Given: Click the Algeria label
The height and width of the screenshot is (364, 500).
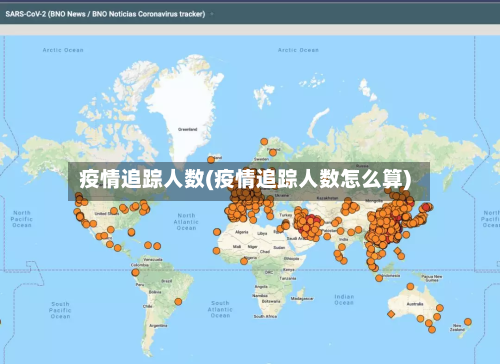Looking at the screenshot, I should coord(241,232).
